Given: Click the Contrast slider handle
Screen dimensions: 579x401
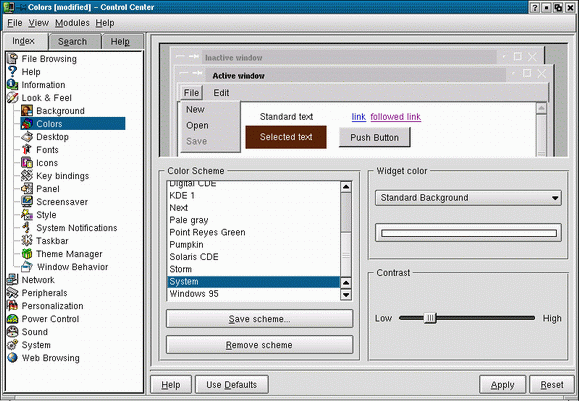Looking at the screenshot, I should click(x=430, y=318).
